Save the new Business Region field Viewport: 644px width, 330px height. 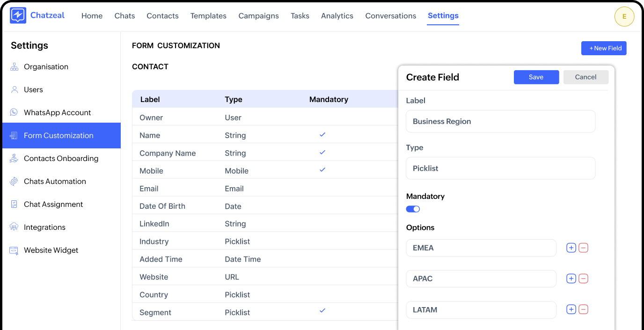click(x=536, y=77)
